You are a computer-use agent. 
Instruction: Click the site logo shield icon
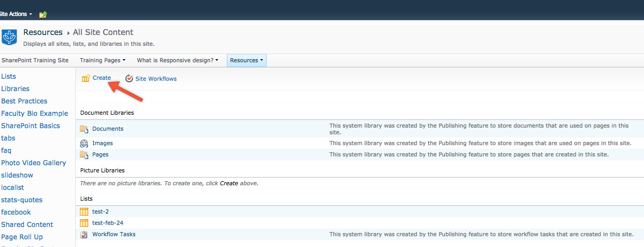[9, 37]
